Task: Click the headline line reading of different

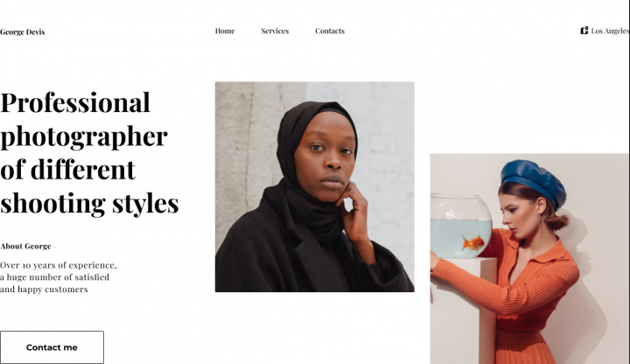Action: coord(68,170)
